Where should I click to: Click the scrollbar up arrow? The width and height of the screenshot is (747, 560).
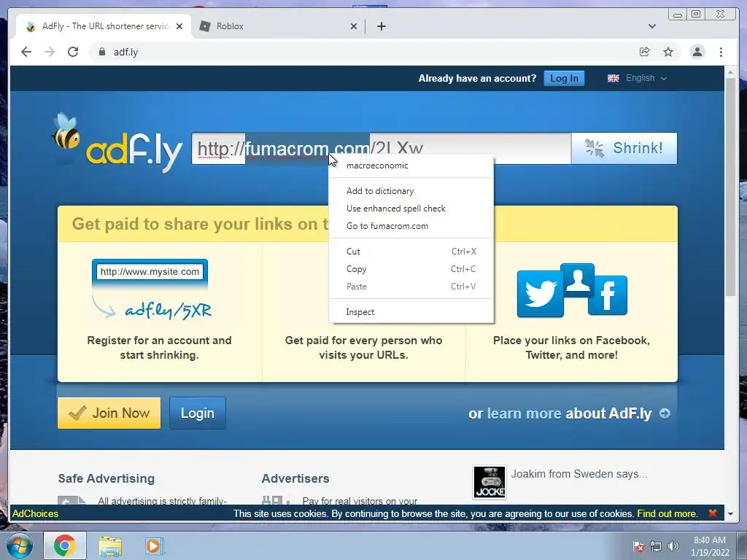pos(730,72)
